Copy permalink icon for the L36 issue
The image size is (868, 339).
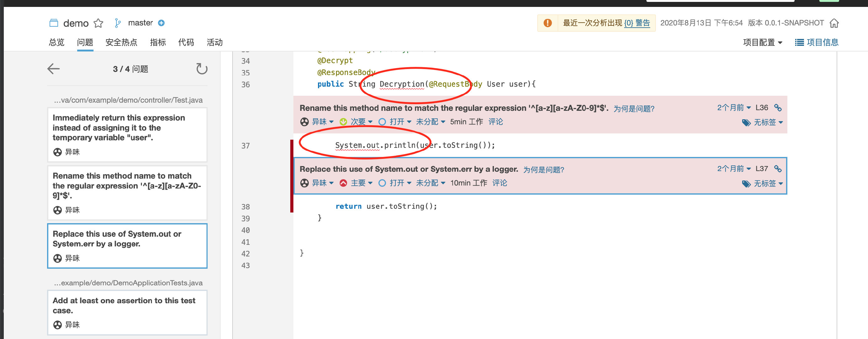[778, 108]
